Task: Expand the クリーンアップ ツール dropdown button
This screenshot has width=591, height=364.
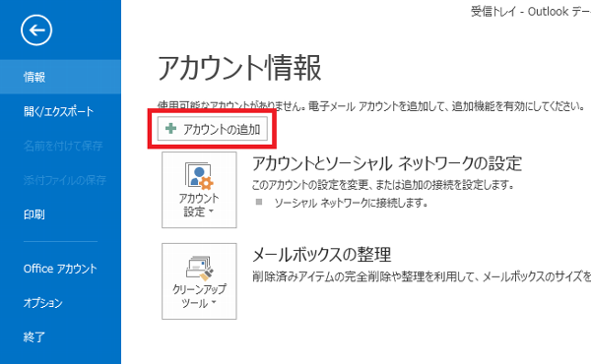Action: pyautogui.click(x=199, y=281)
